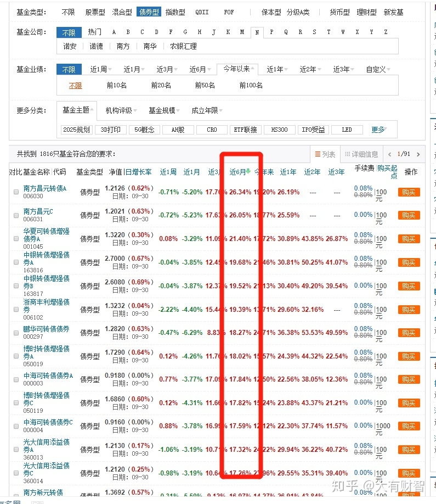Choose the 混合型 fund type
The image size is (436, 504).
click(x=122, y=12)
